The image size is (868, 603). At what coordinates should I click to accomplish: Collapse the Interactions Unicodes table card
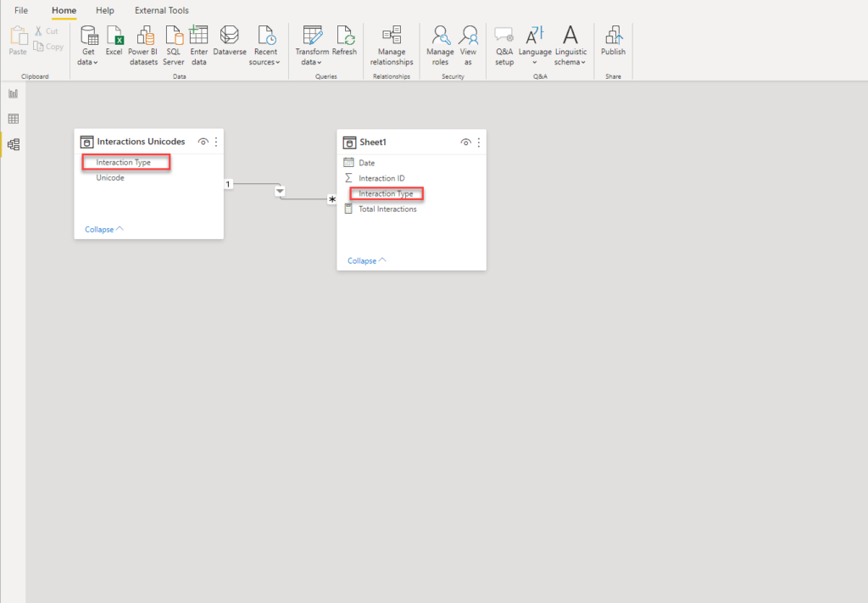click(104, 229)
